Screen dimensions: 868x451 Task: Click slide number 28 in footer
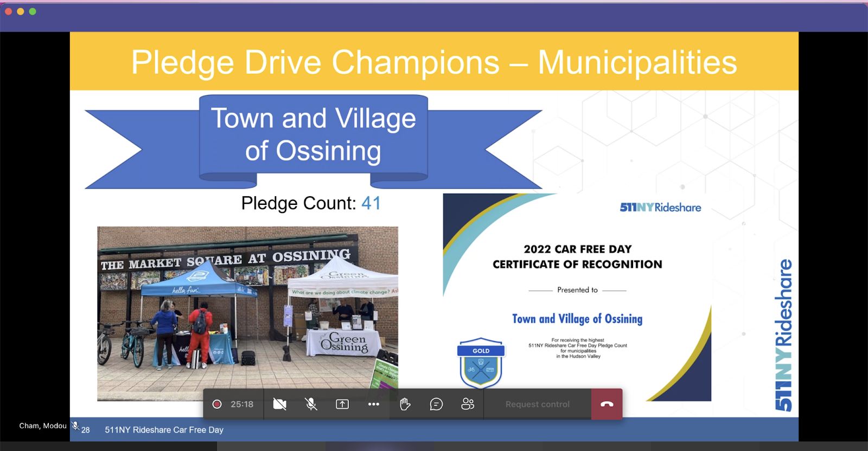click(86, 430)
